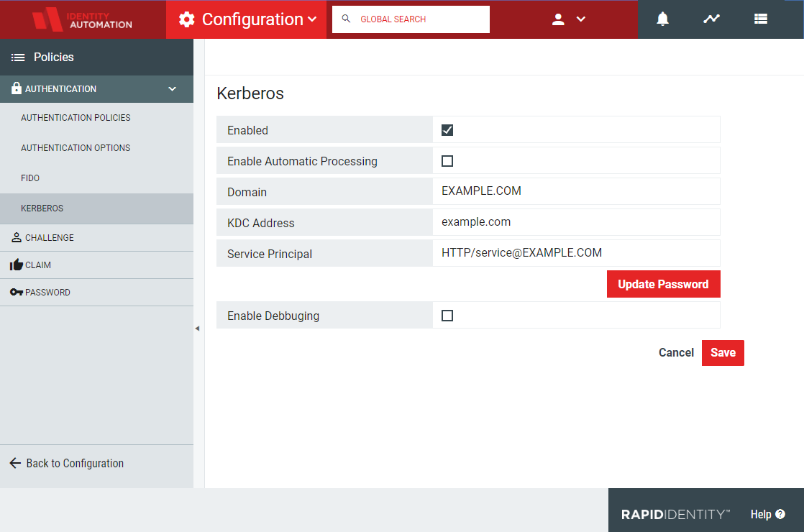
Task: Check Enable Automatic Processing checkbox
Action: pyautogui.click(x=447, y=161)
